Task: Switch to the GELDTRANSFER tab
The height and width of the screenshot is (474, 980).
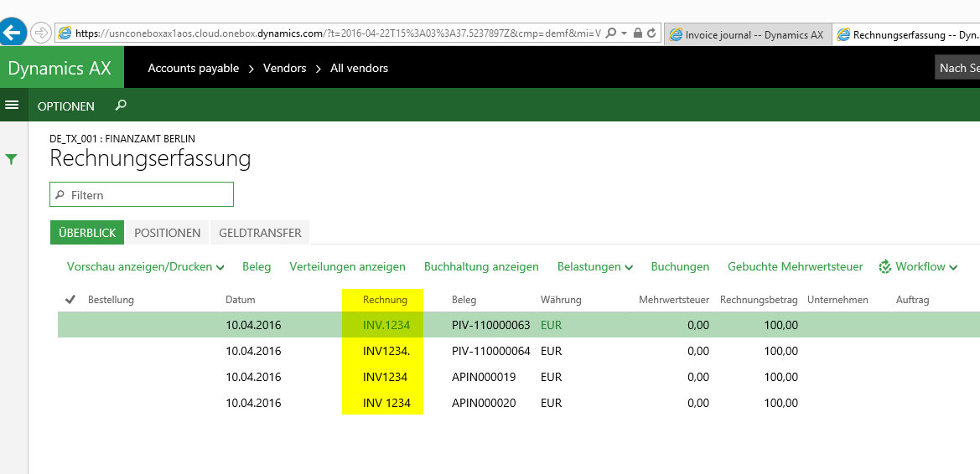Action: point(260,233)
